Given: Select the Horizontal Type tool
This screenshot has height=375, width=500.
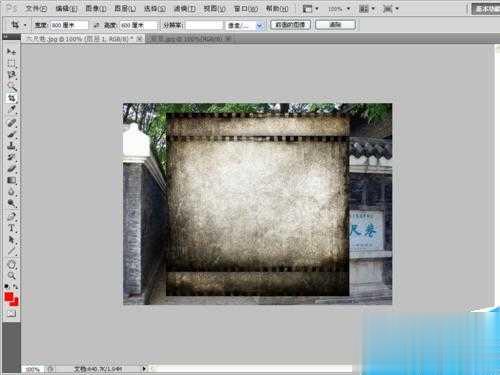Looking at the screenshot, I should [x=11, y=228].
